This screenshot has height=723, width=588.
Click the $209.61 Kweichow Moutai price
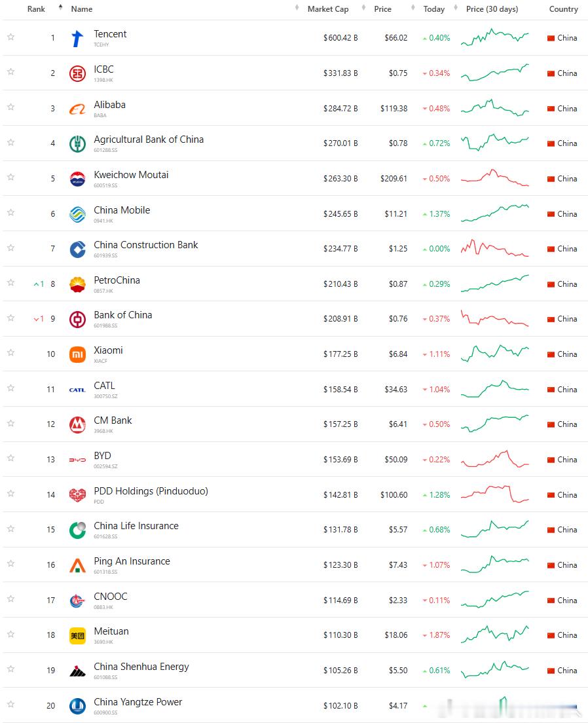(394, 179)
